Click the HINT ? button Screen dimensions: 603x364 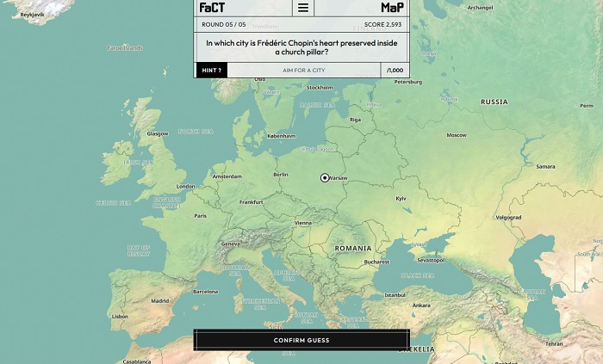click(212, 71)
